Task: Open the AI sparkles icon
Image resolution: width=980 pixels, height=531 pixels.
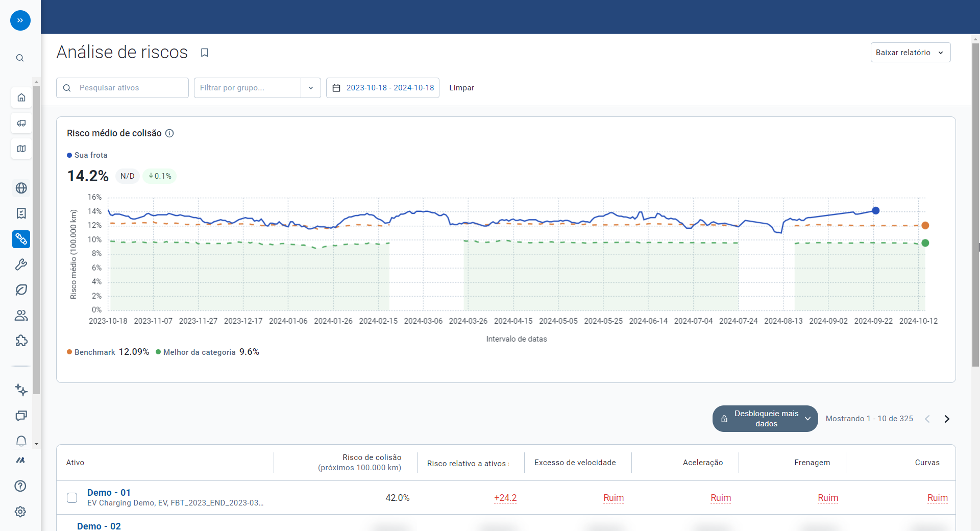Action: [x=21, y=390]
